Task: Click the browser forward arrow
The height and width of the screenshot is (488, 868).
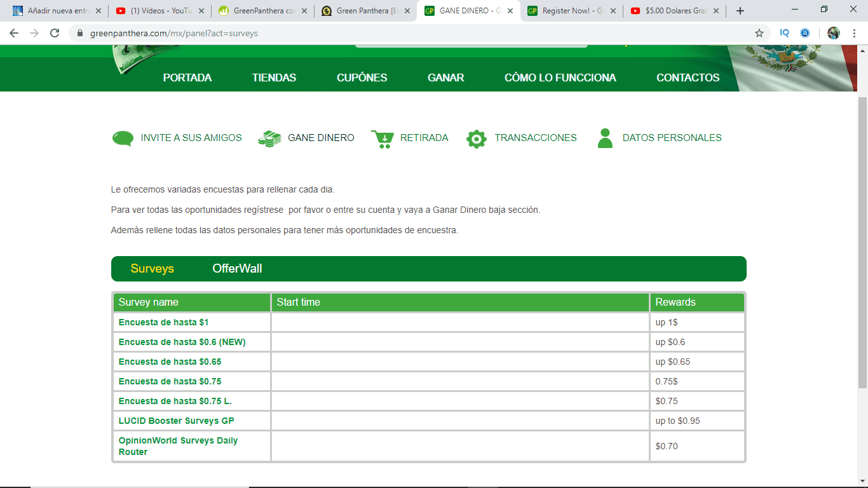Action: click(x=34, y=33)
